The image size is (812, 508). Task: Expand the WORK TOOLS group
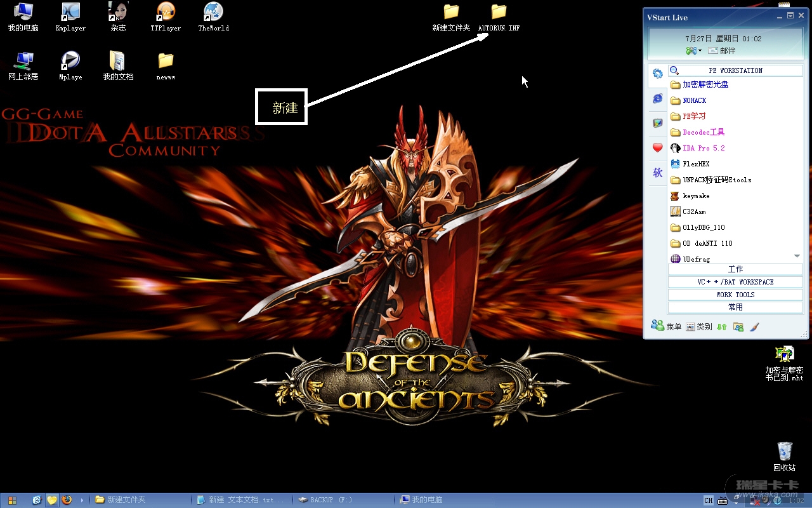pyautogui.click(x=735, y=295)
